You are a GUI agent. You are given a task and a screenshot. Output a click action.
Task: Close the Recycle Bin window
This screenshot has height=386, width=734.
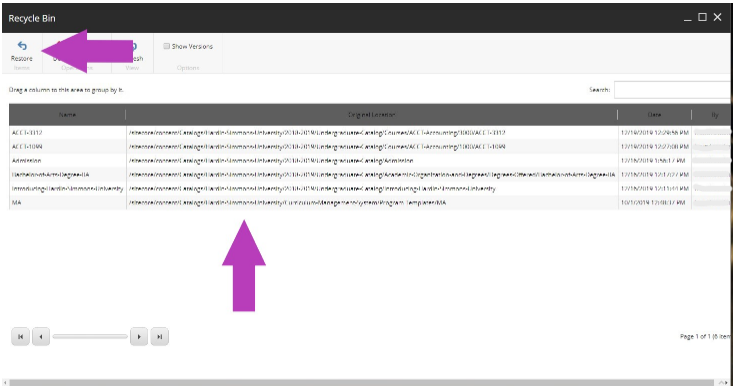[x=717, y=17]
